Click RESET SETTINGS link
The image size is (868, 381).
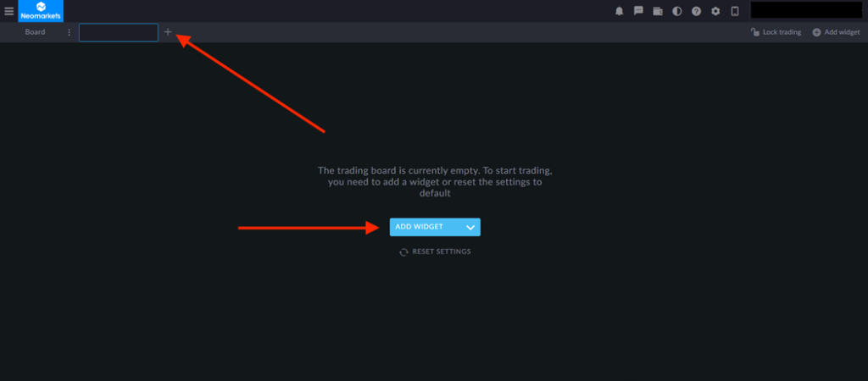tap(441, 251)
